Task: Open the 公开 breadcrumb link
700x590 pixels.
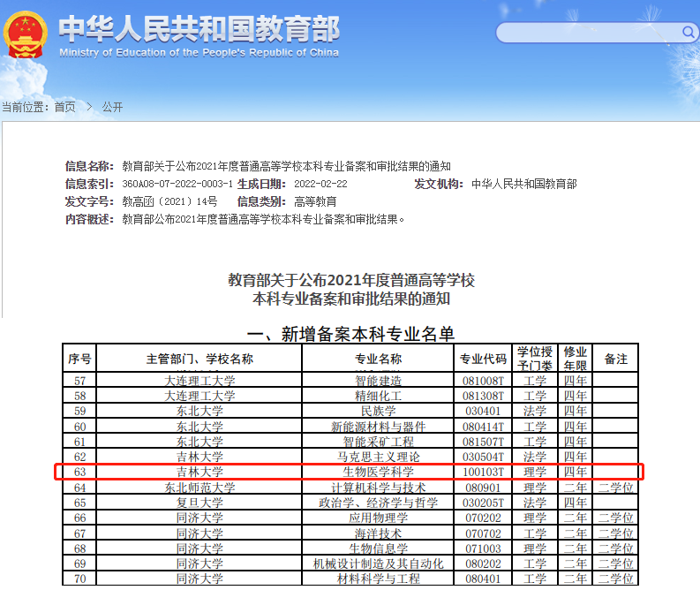Action: [x=112, y=107]
